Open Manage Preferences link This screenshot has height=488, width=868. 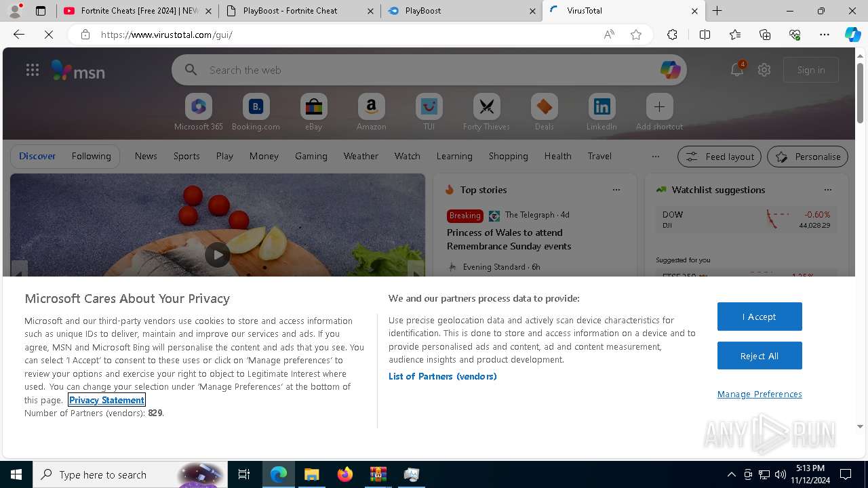759,394
